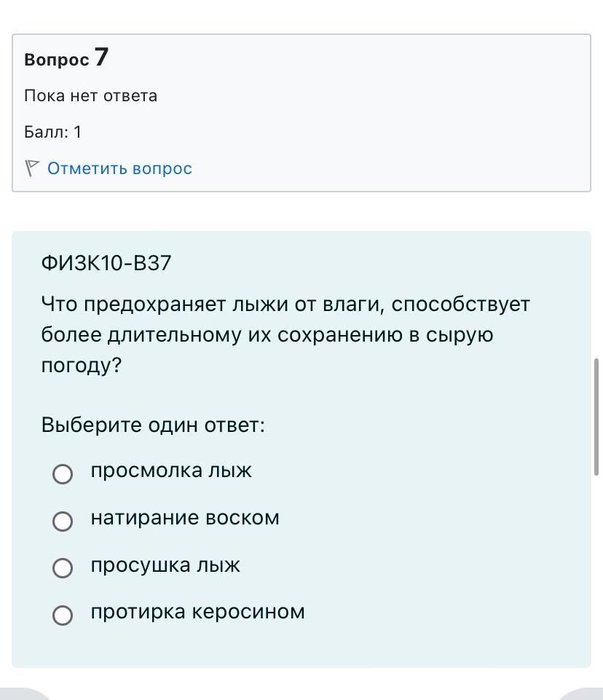The height and width of the screenshot is (700, 603).
Task: Click the натирание воском answer label text
Action: (185, 518)
